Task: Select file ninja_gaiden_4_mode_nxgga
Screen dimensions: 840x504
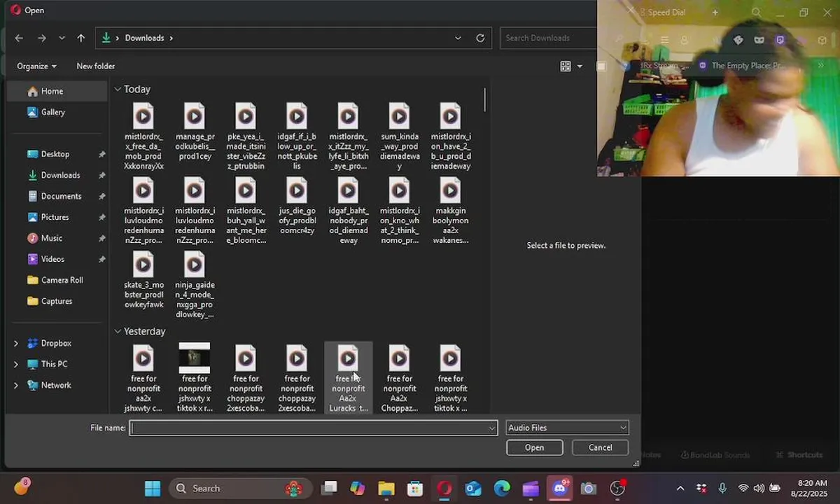Action: pos(195,285)
